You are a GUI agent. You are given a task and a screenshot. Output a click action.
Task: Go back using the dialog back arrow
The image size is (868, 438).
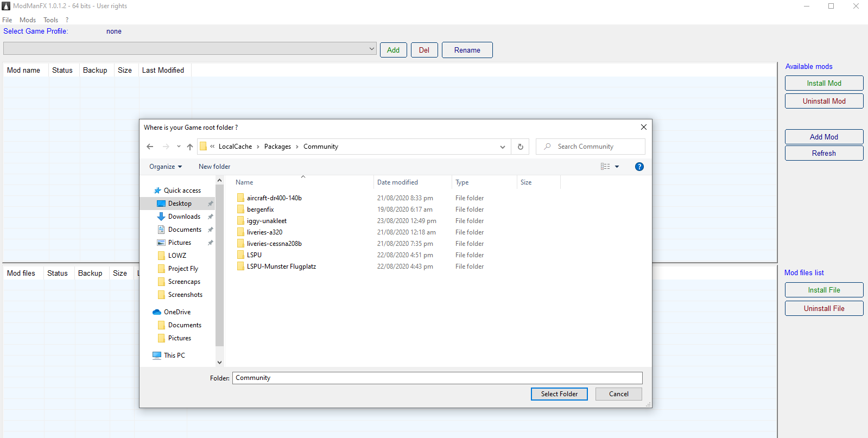click(150, 147)
